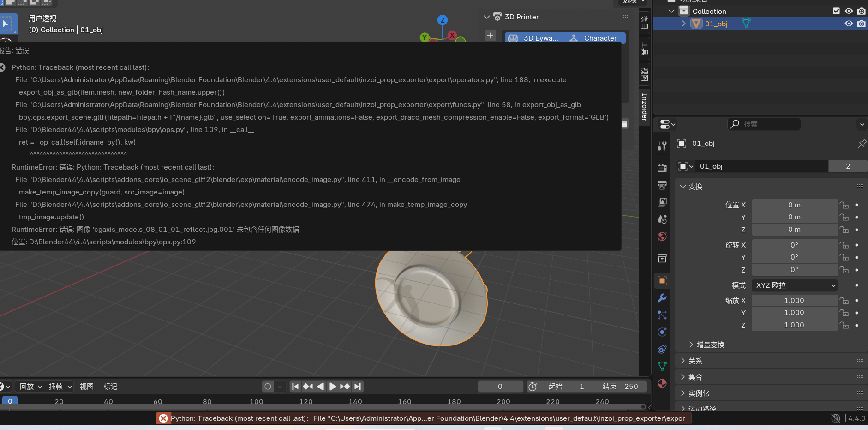The width and height of the screenshot is (868, 430).
Task: Open the Tool properties tab
Action: (662, 146)
